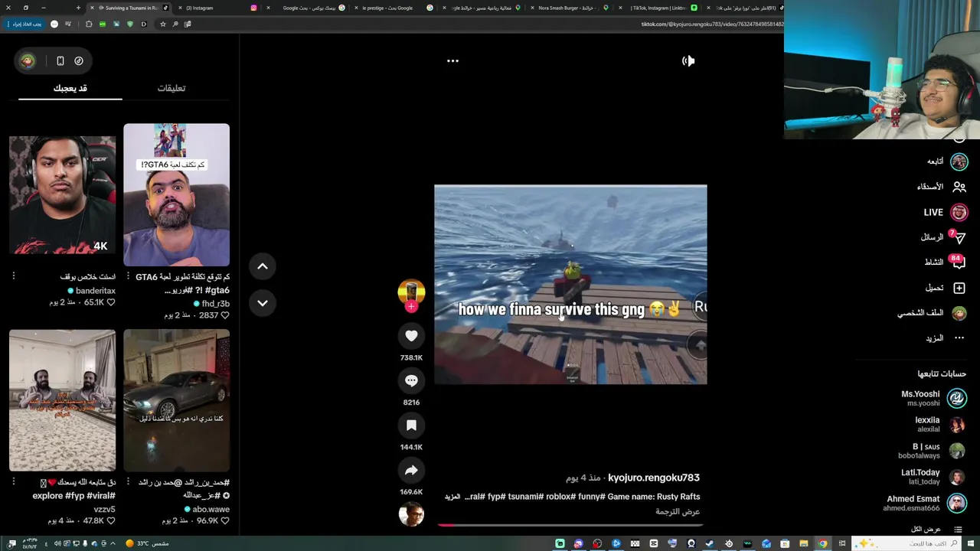Image resolution: width=980 pixels, height=551 pixels.
Task: Like the banderitax video showing 65.1K
Action: click(110, 303)
